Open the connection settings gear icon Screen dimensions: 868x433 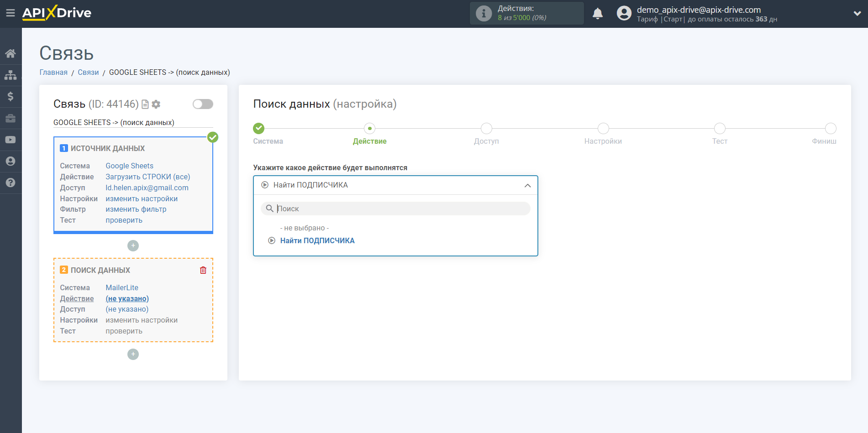[x=156, y=104]
